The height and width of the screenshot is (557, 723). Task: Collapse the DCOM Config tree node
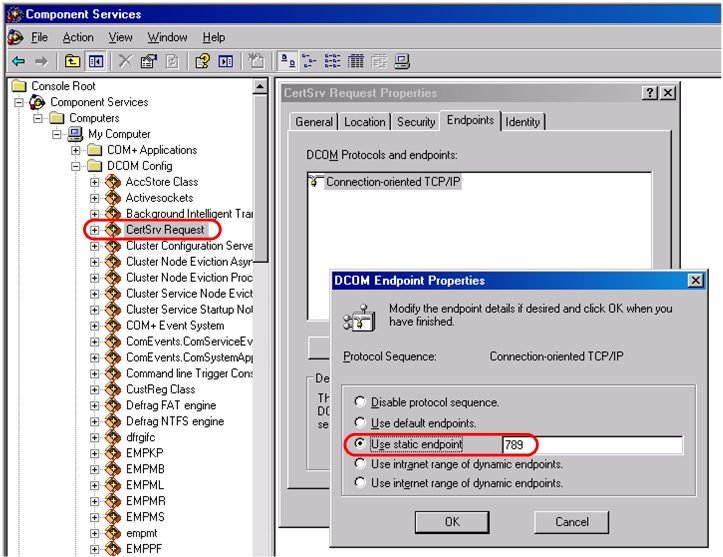coord(76,166)
